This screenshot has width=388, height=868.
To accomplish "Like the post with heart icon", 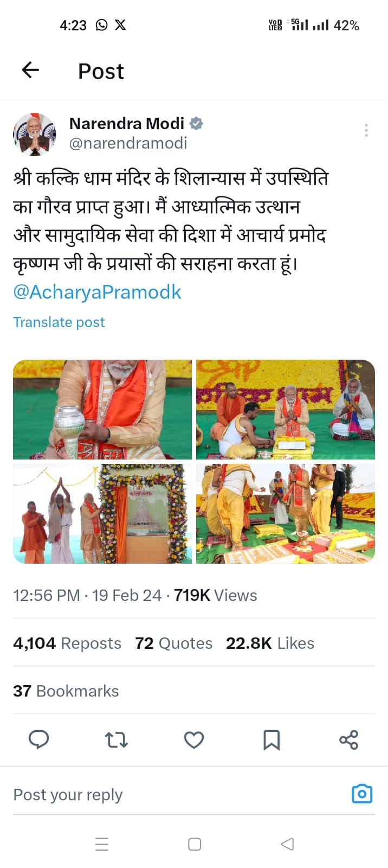I will [194, 739].
